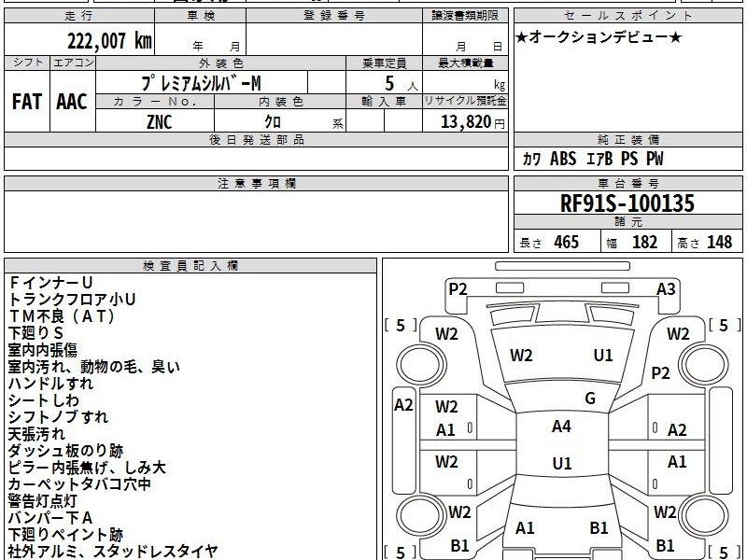Click the mileage value 222,007 km

click(x=109, y=41)
